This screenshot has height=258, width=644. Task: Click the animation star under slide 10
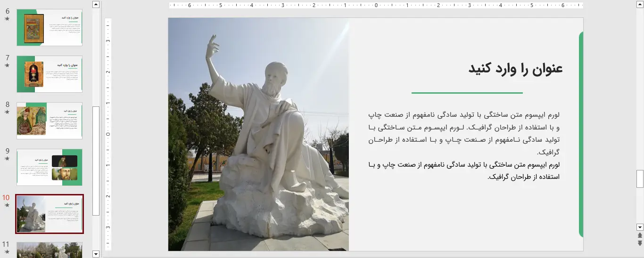(7, 205)
